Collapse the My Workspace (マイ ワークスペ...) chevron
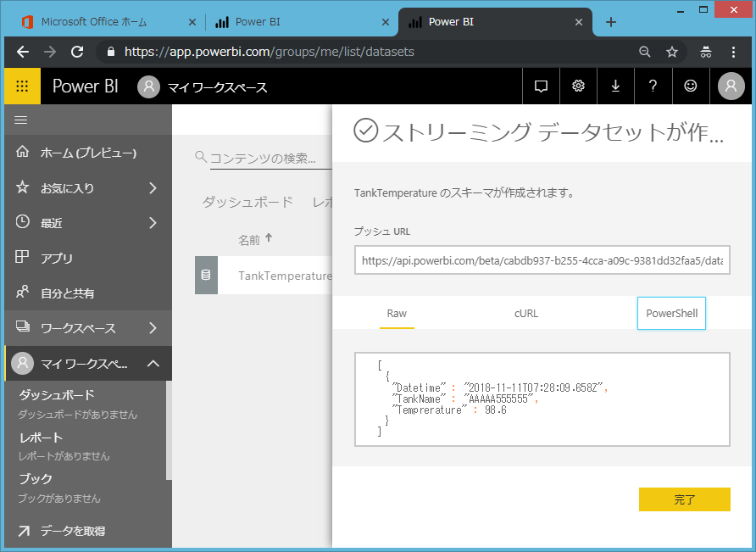756x552 pixels. 153,363
